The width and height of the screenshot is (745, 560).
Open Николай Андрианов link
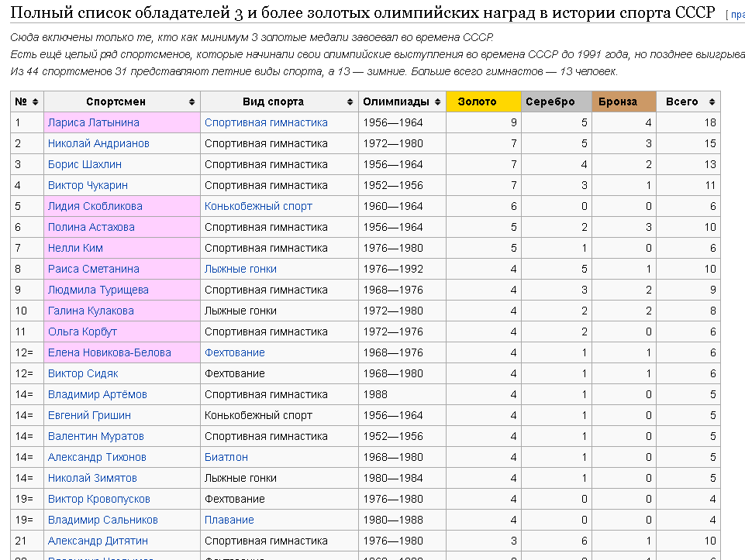coord(98,143)
